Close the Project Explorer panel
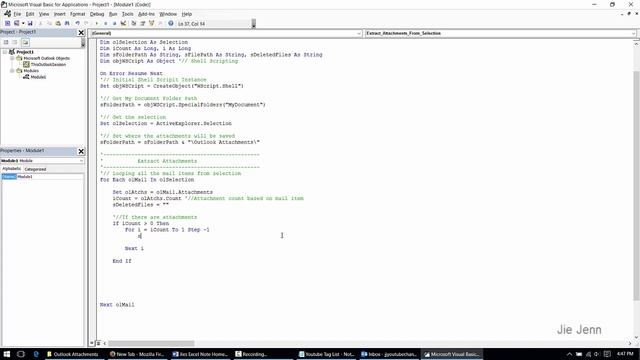 (x=81, y=33)
